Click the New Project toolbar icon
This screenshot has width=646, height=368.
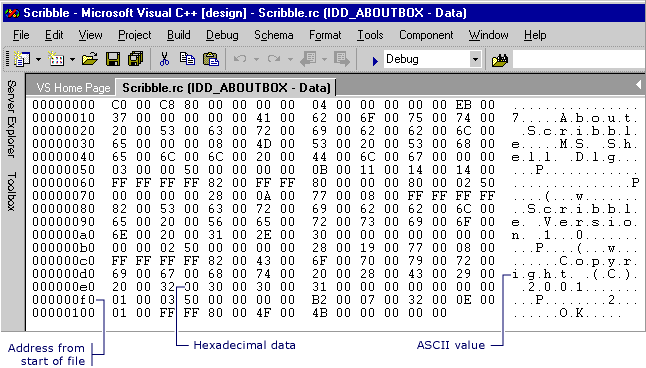pyautogui.click(x=22, y=59)
